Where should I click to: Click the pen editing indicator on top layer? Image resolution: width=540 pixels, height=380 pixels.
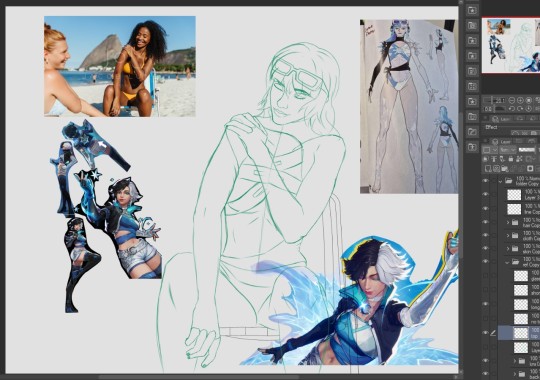coord(493,333)
